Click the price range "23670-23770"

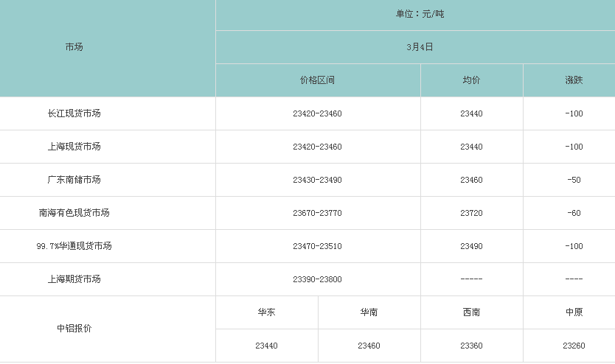pyautogui.click(x=317, y=213)
